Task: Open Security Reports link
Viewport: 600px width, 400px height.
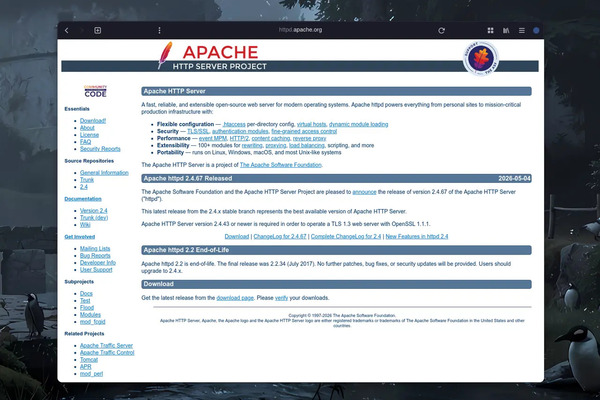Action: click(x=100, y=149)
